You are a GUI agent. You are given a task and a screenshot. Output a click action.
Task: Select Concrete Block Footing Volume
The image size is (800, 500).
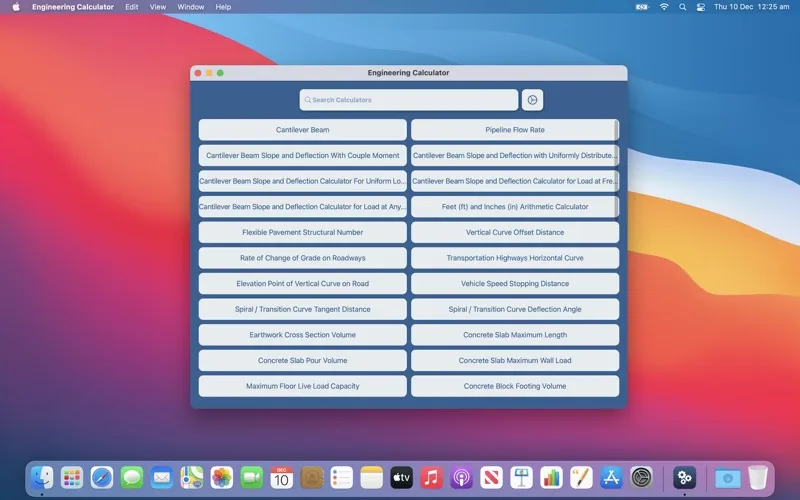514,386
